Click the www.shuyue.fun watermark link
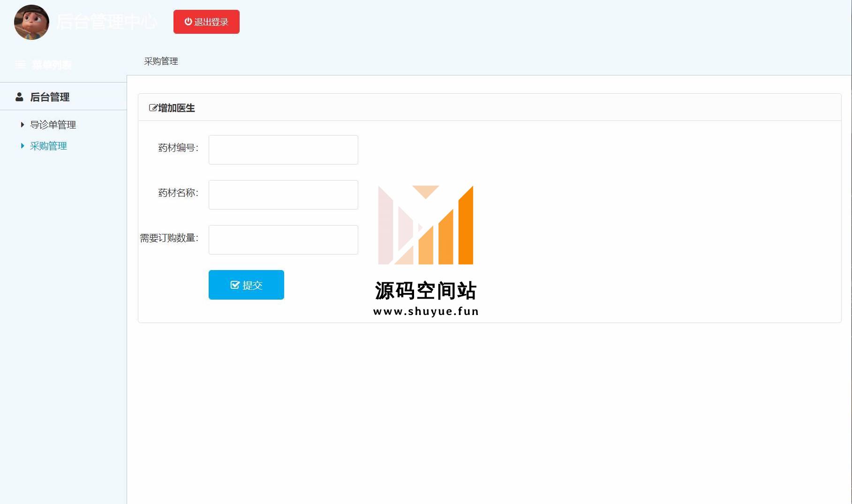The height and width of the screenshot is (504, 852). tap(425, 311)
